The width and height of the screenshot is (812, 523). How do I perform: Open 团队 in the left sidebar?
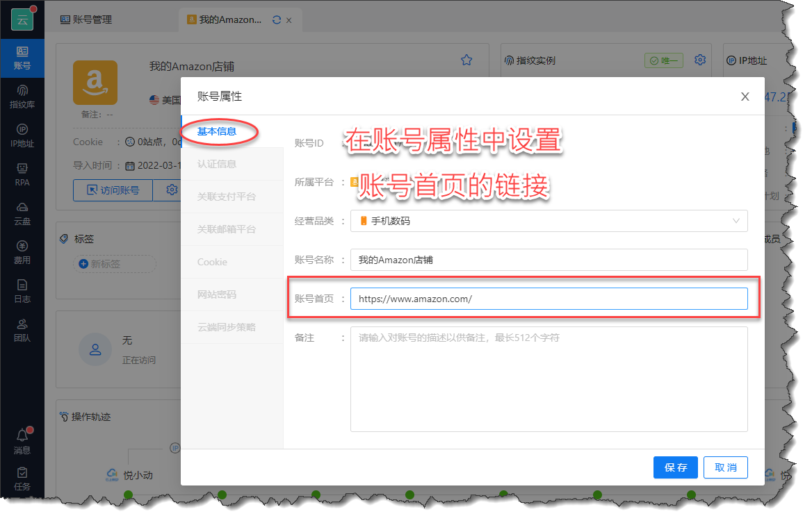coord(22,330)
